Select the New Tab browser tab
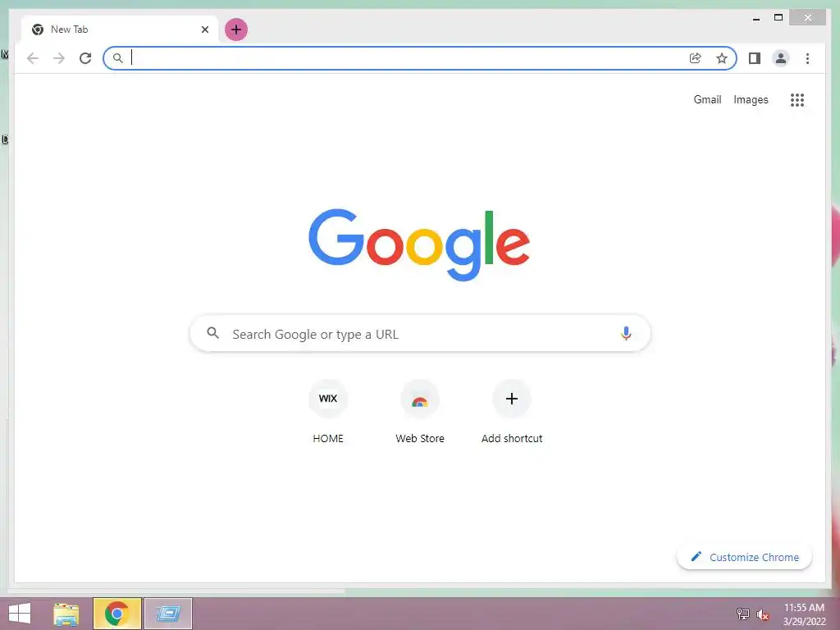This screenshot has width=840, height=630. tap(120, 30)
